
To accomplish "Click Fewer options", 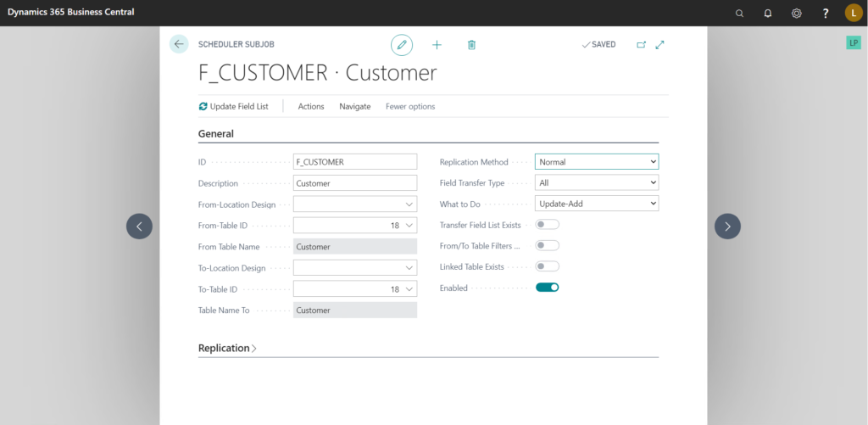I will tap(410, 106).
